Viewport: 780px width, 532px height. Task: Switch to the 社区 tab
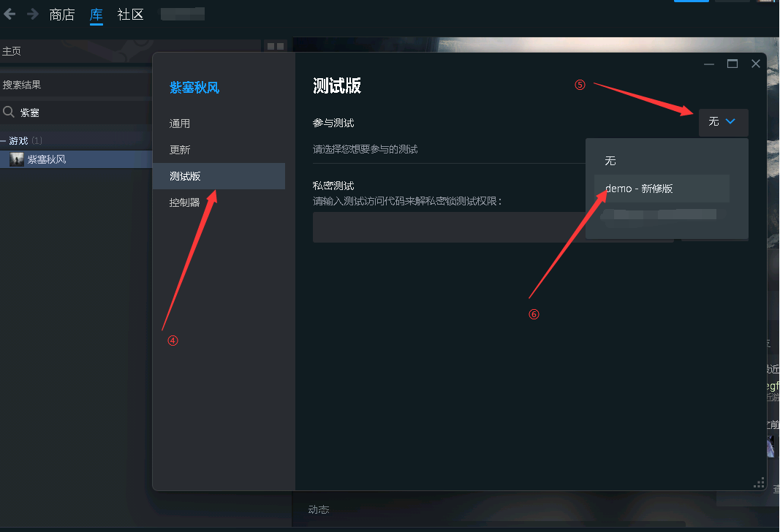130,15
